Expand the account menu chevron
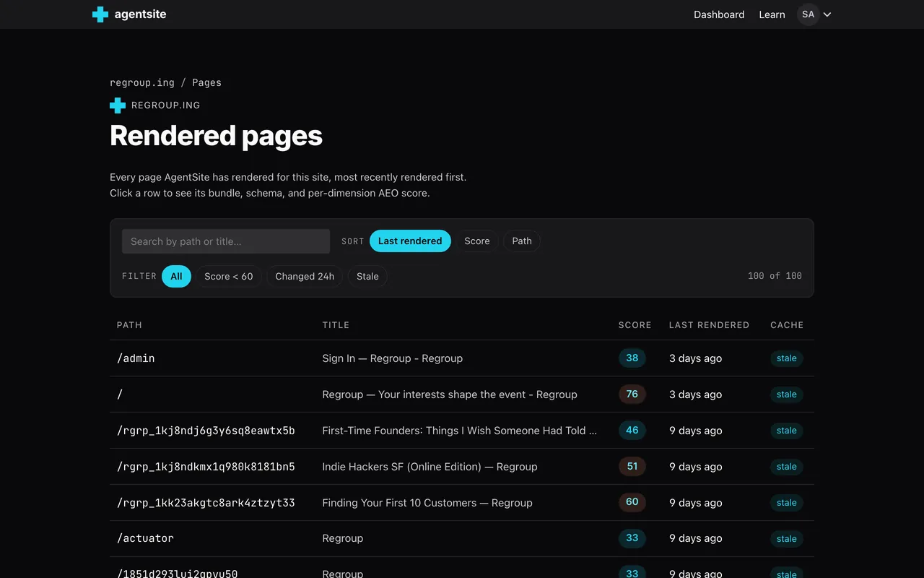 827,14
